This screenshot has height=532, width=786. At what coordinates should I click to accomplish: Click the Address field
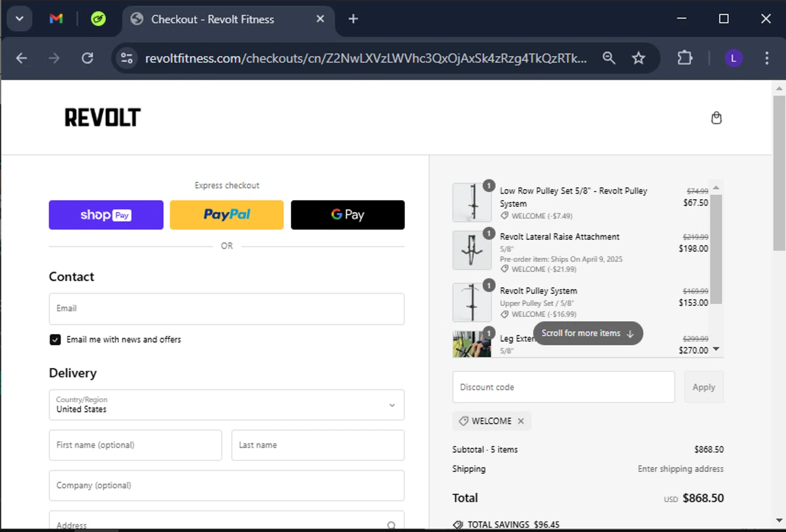226,521
